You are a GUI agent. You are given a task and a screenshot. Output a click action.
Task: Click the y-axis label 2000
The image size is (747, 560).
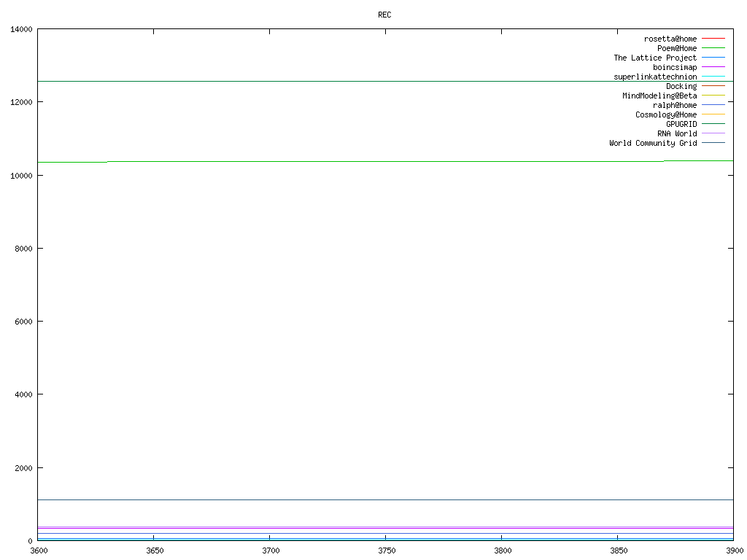23,468
